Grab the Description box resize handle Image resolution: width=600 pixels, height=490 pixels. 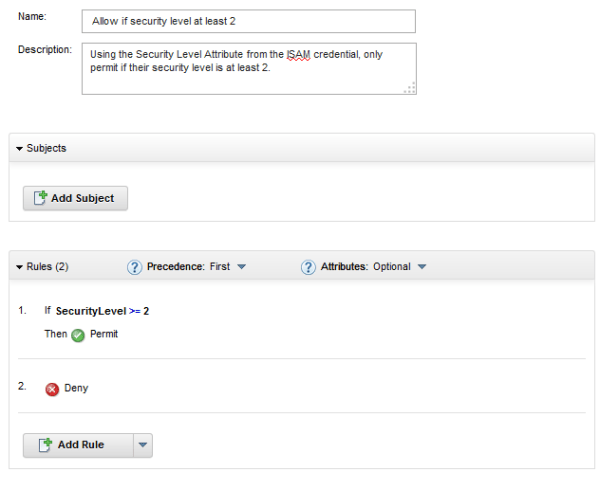(x=409, y=88)
